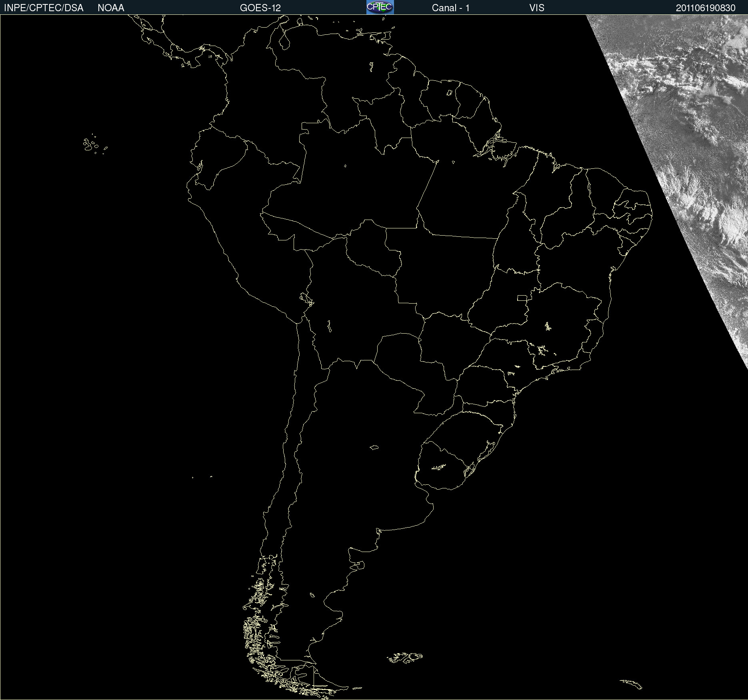Screen dimensions: 748x700
Task: Click the Distrito Federal rectangle in Brazil
Action: (522, 298)
